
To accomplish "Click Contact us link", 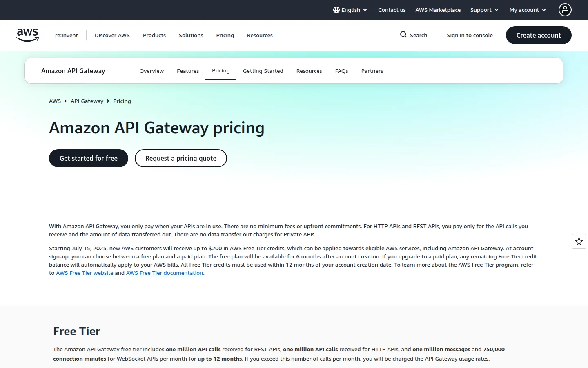I will click(392, 10).
